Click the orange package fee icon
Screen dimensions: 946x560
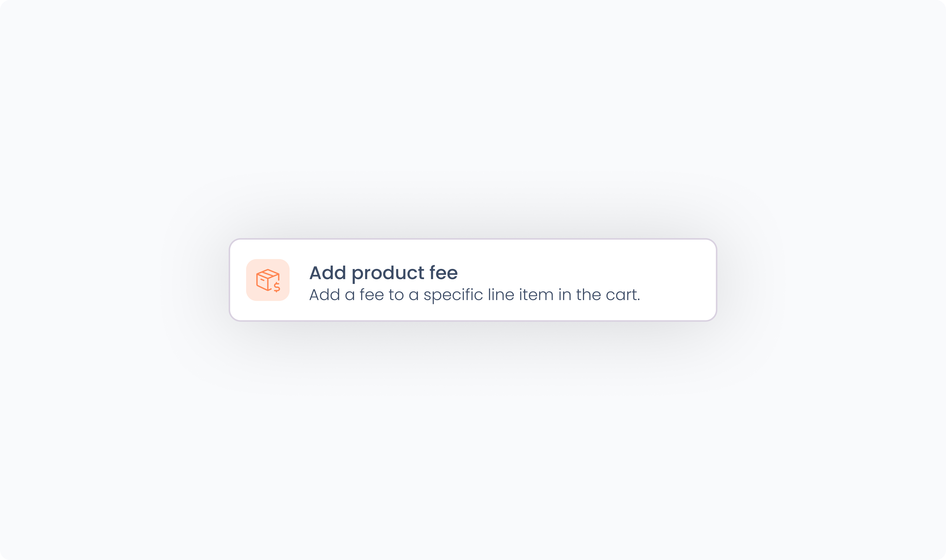tap(268, 280)
